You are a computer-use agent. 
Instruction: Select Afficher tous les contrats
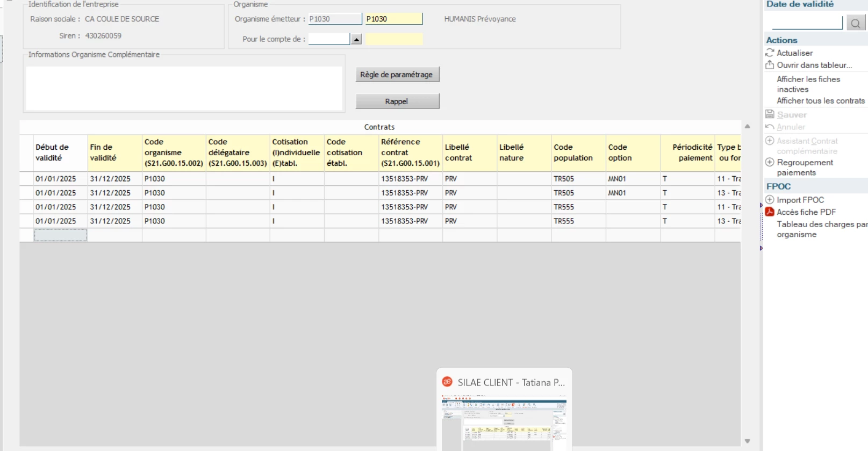tap(820, 101)
